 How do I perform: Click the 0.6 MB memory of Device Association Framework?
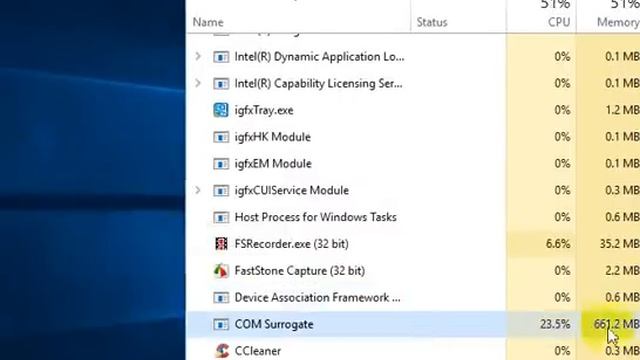(x=622, y=298)
